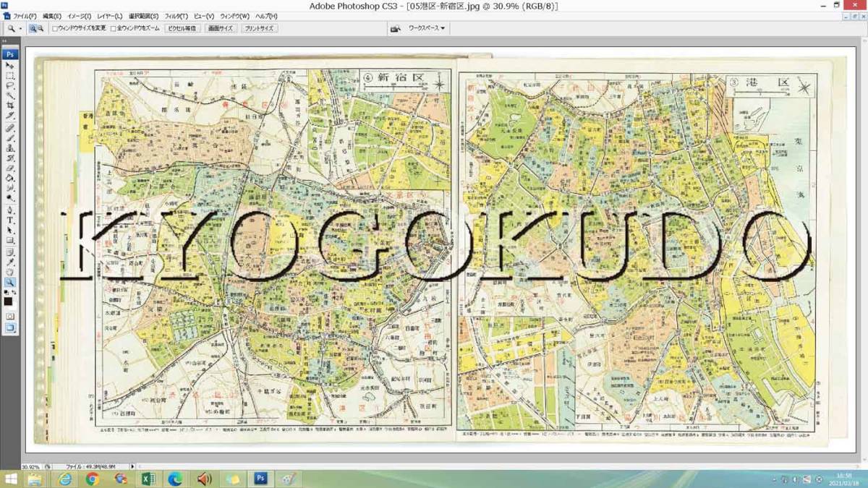The width and height of the screenshot is (868, 488).
Task: Select the Hand tool
Action: point(10,271)
